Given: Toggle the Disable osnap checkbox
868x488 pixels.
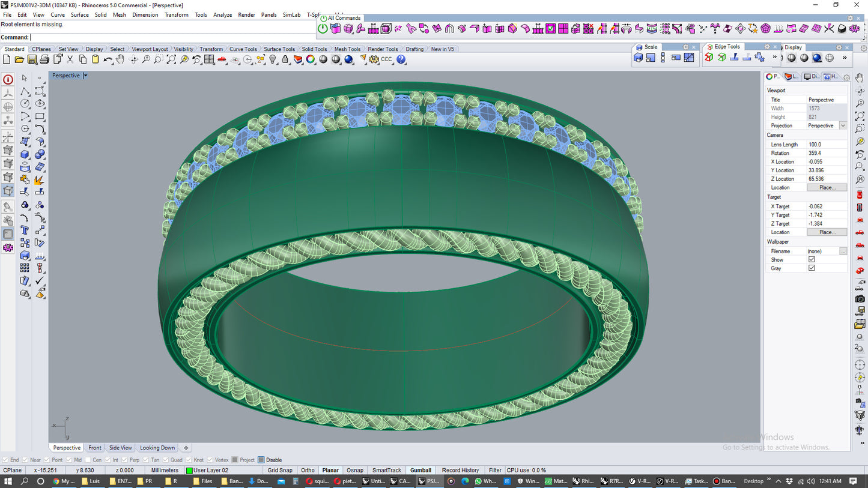Looking at the screenshot, I should click(x=261, y=460).
